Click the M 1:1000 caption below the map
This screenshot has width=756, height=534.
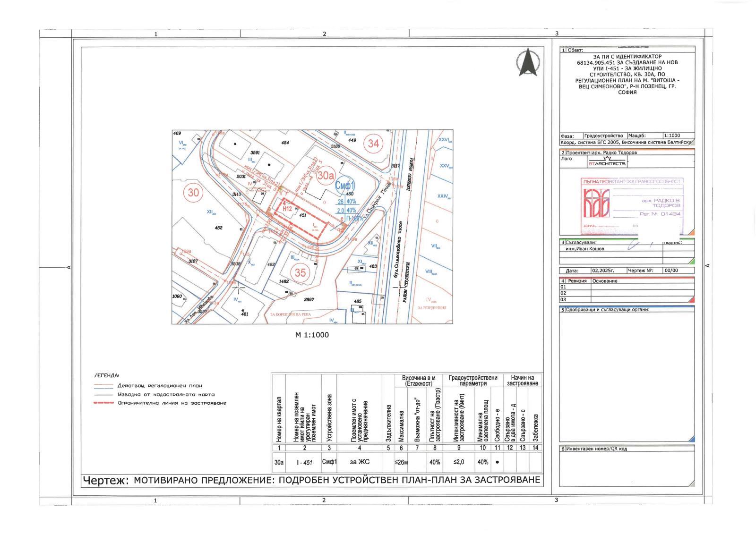tap(312, 335)
